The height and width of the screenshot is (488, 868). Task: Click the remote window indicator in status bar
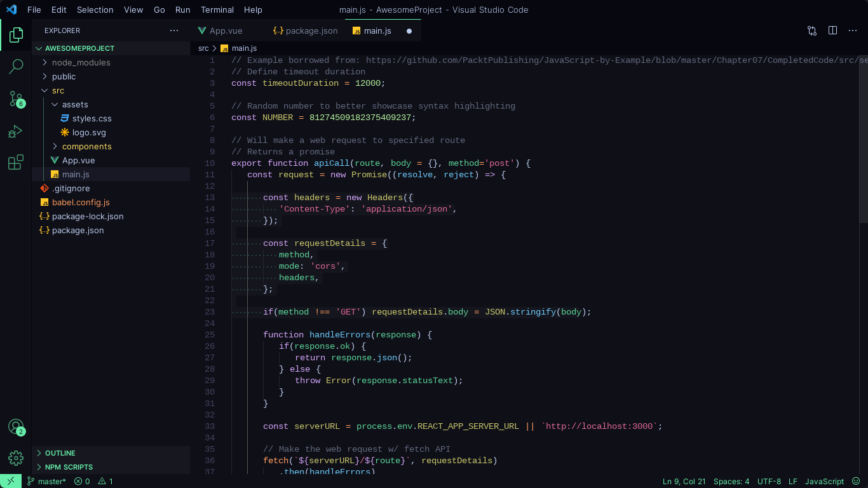point(11,482)
